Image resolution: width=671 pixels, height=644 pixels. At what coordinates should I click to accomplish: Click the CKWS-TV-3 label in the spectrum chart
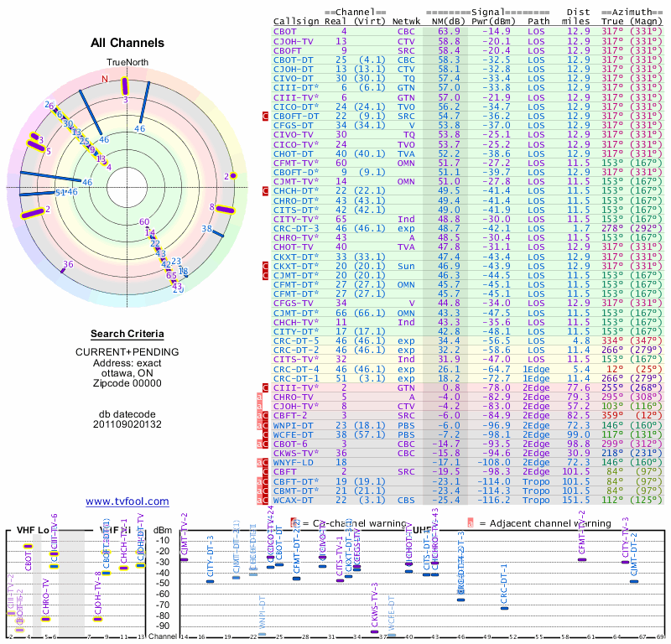[x=374, y=605]
